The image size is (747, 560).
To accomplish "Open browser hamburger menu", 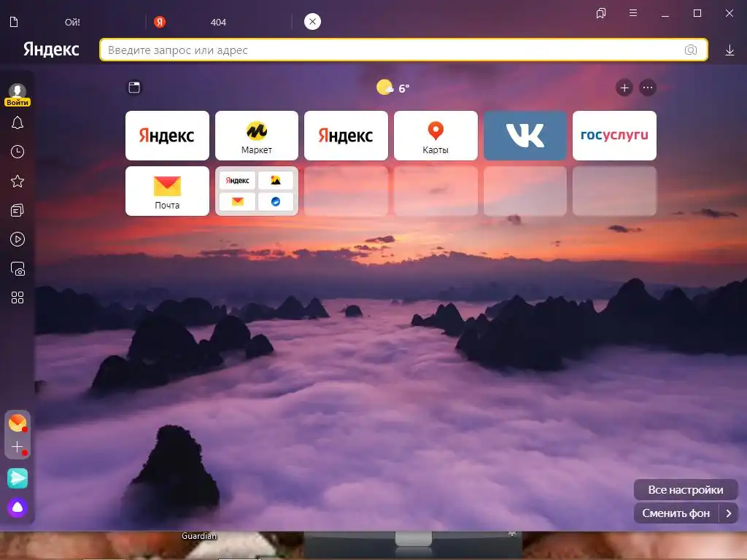I will coord(633,13).
